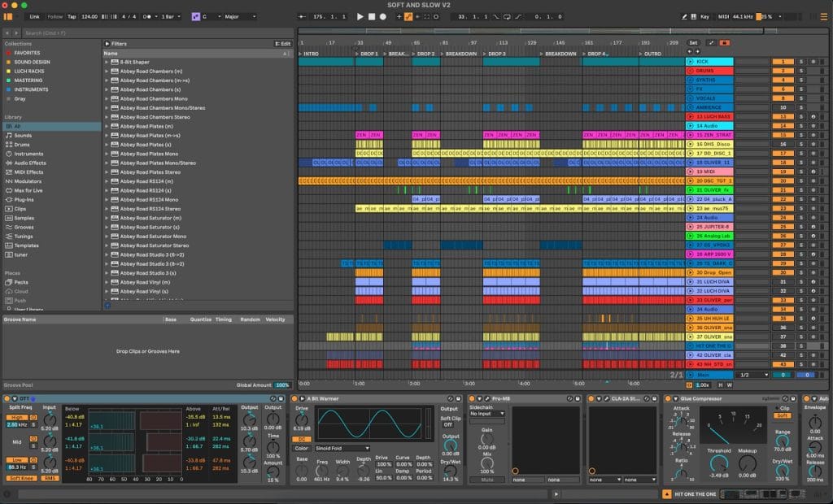Screen dimensions: 833x504
Task: Open Max for Live in the browser
Action: click(x=28, y=190)
